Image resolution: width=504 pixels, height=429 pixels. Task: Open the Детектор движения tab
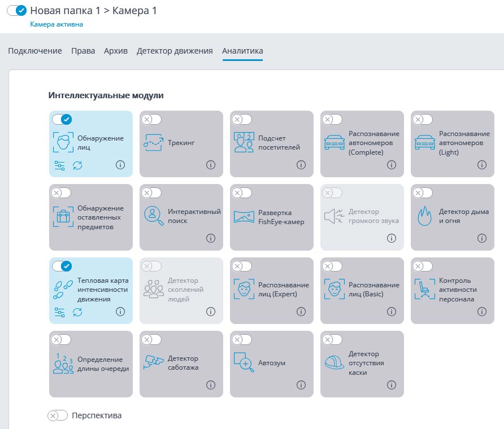point(175,51)
